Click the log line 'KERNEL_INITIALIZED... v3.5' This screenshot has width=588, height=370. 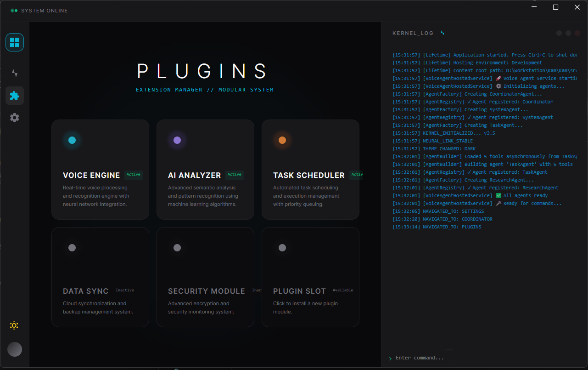pos(443,133)
